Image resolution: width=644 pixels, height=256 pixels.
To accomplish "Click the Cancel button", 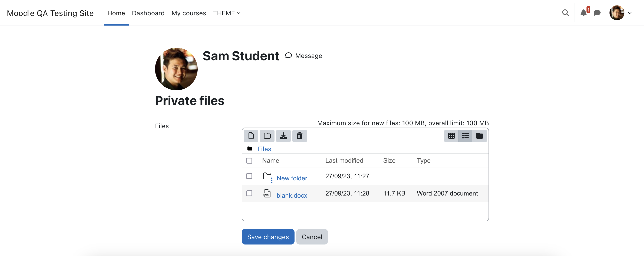I will [312, 237].
